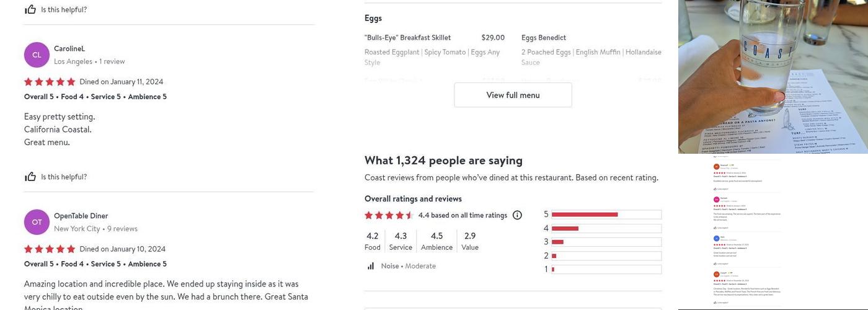This screenshot has height=310, width=868.
Task: Click the Eggs Benedict menu item
Action: [543, 38]
